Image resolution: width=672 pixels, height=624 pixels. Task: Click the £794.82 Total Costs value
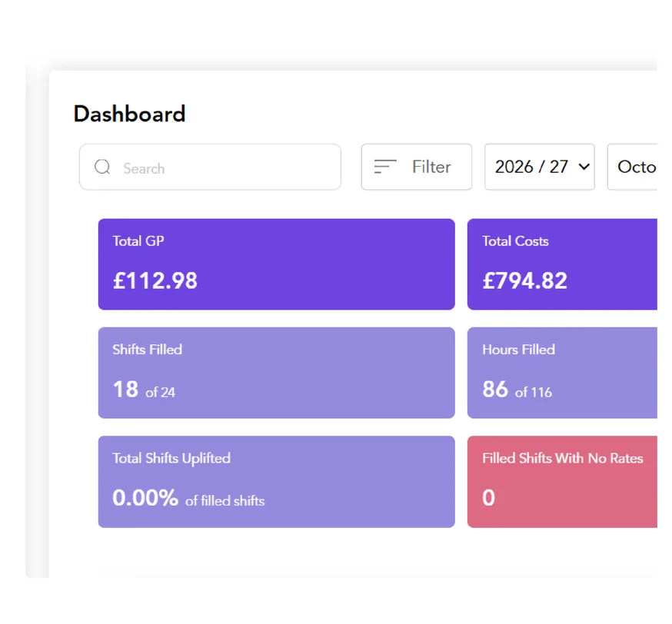[525, 281]
